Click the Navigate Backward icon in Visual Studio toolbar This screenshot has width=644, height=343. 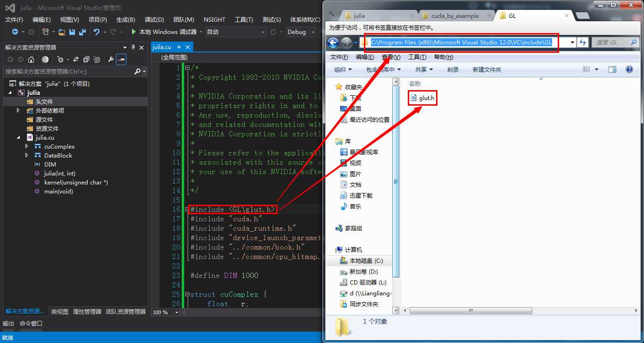click(15, 32)
